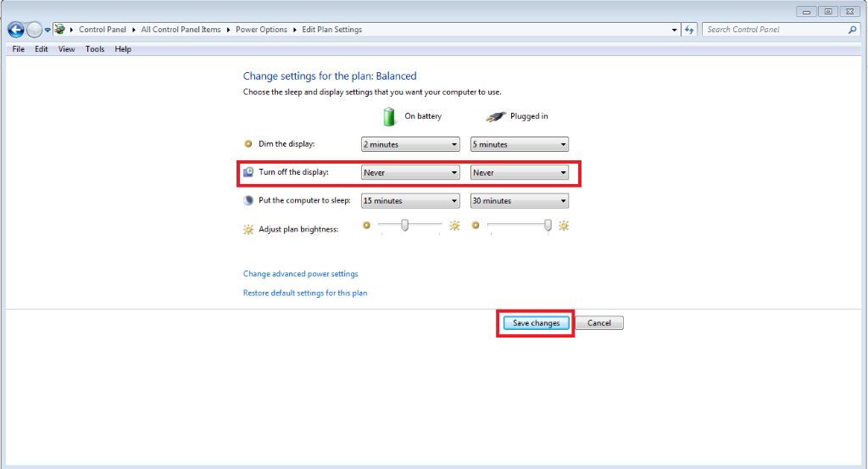This screenshot has height=469, width=868.
Task: Open the recent pages dropdown arrow
Action: pos(47,30)
